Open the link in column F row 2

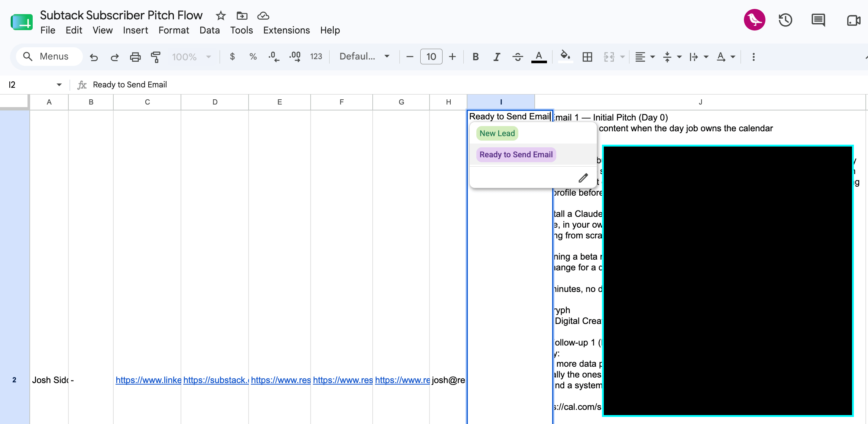(x=343, y=380)
